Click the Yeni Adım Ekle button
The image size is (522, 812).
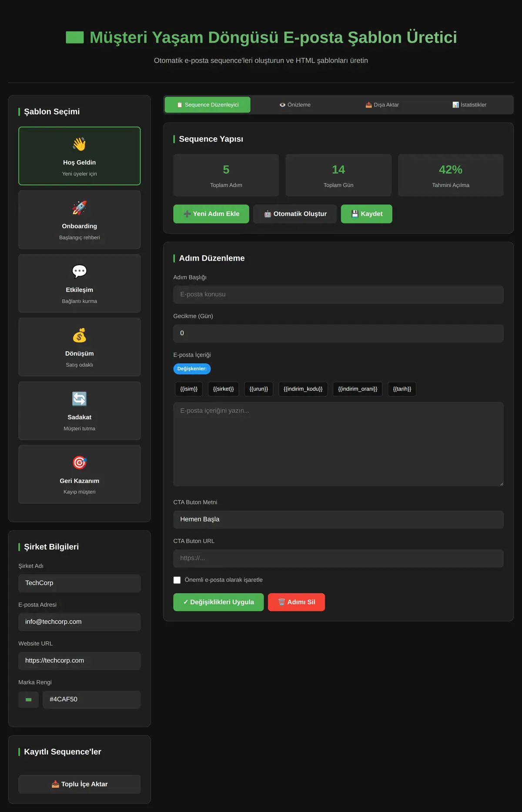pos(211,214)
